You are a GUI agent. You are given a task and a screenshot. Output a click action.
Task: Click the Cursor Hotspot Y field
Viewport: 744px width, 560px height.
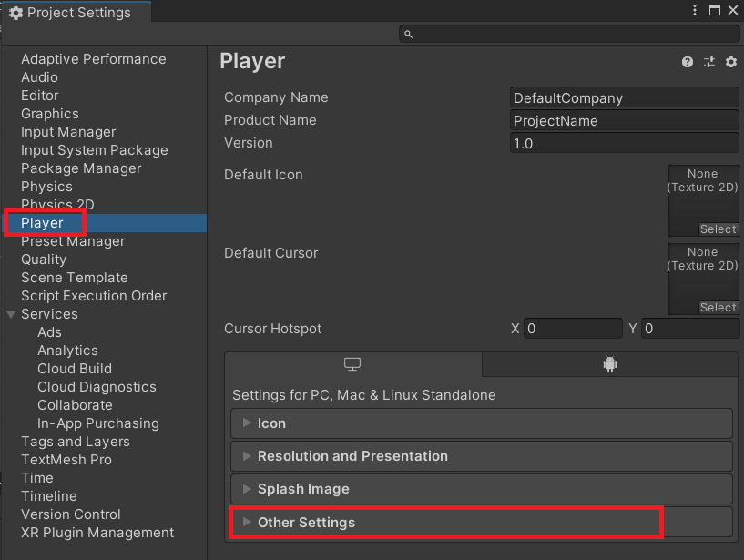[690, 329]
